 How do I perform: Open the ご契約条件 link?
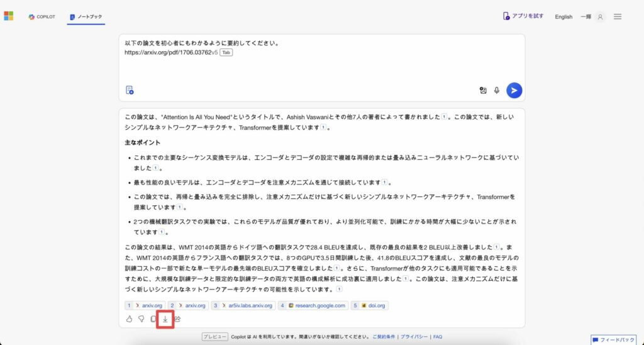[384, 337]
